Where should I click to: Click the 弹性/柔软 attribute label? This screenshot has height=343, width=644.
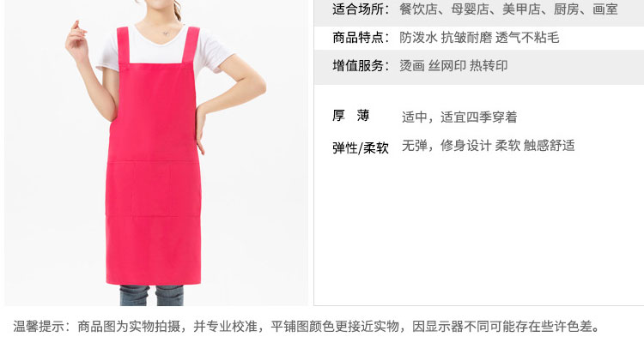[360, 147]
